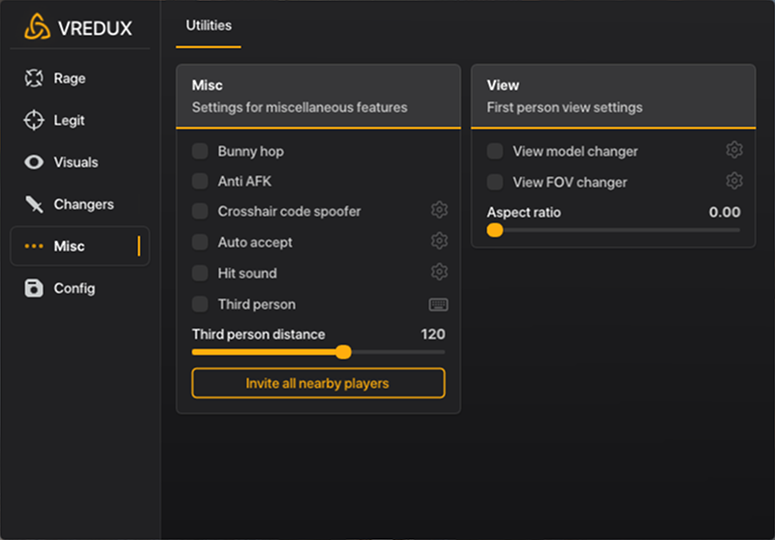Open View model changer gear settings
Image resolution: width=775 pixels, height=540 pixels.
734,151
